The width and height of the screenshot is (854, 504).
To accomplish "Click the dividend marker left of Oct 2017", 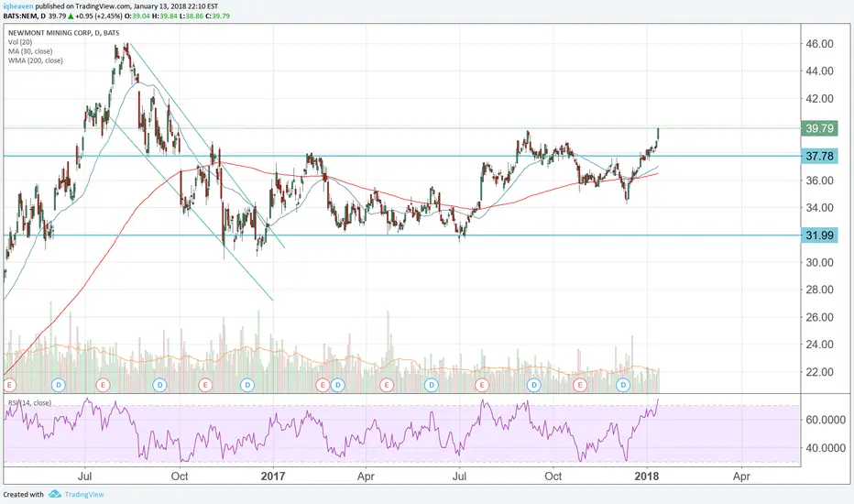I will coord(533,385).
